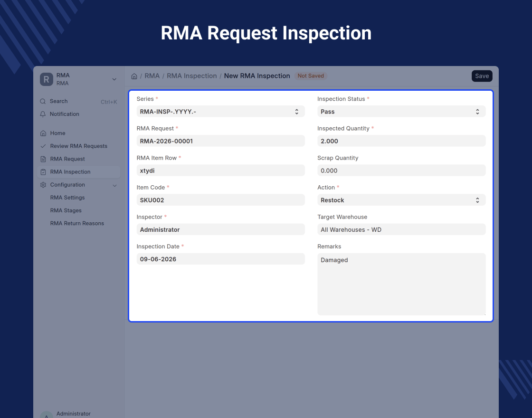Click the search magnifier icon in sidebar
The height and width of the screenshot is (418, 532).
[43, 102]
